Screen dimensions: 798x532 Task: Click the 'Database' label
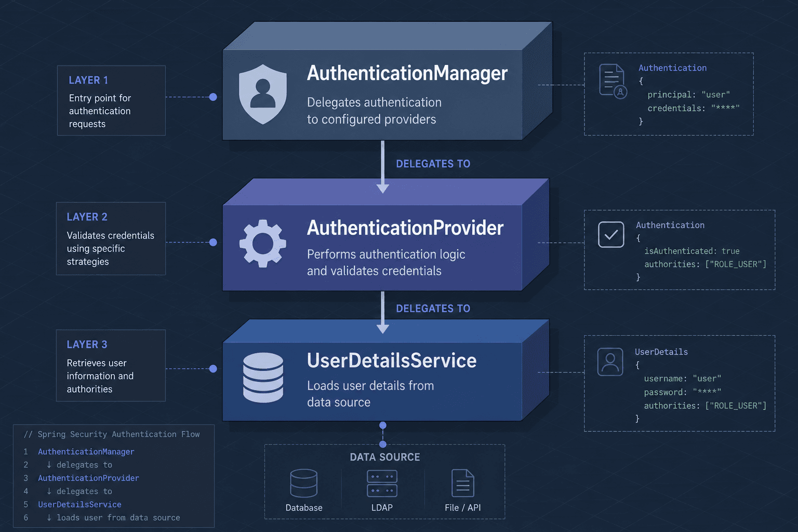click(304, 508)
